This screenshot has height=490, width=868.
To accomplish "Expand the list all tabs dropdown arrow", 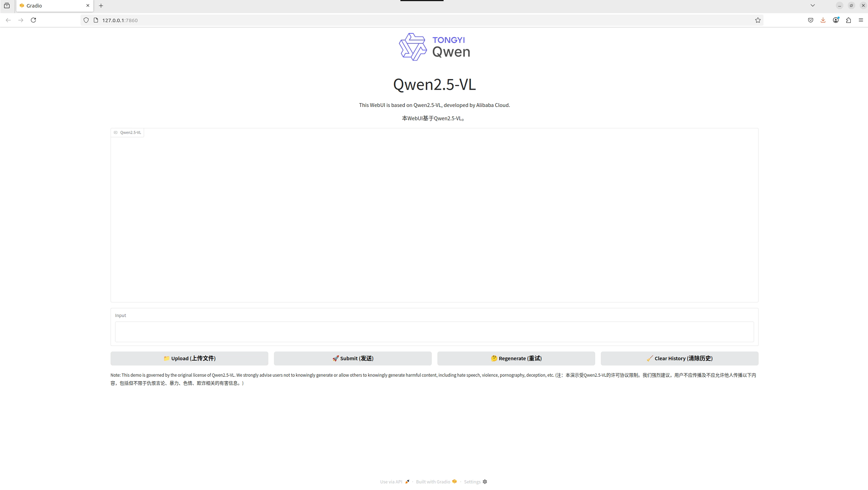I will [812, 6].
